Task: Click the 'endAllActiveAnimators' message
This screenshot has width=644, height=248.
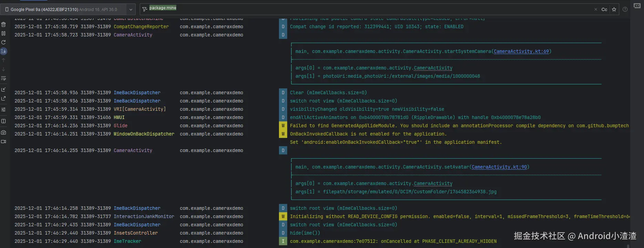Action: tap(415, 117)
